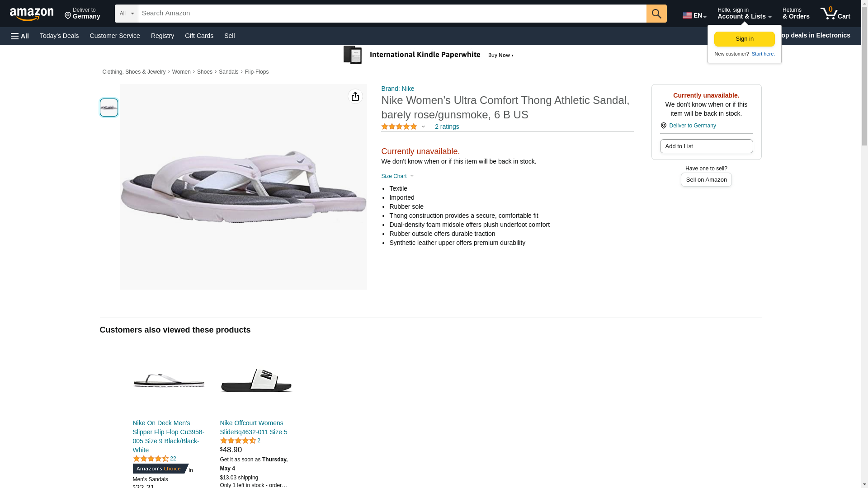Open the All hamburger menu

[20, 36]
